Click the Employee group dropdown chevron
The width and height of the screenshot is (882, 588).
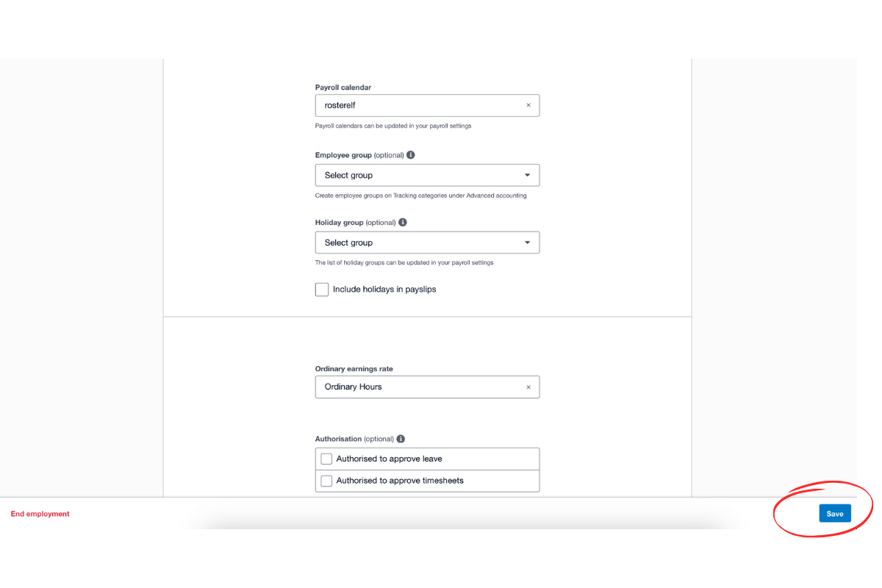(x=527, y=175)
